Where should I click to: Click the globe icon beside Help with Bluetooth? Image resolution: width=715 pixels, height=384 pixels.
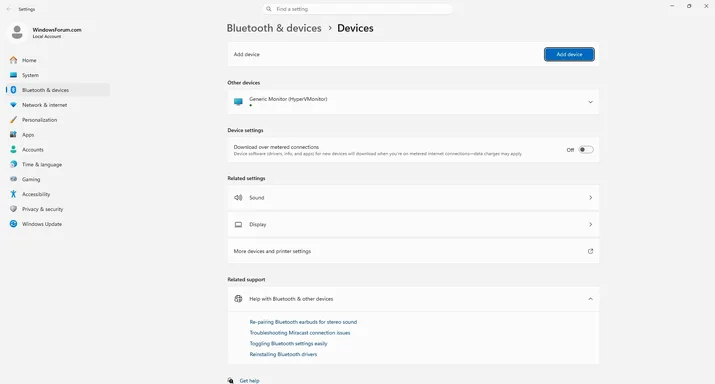238,299
